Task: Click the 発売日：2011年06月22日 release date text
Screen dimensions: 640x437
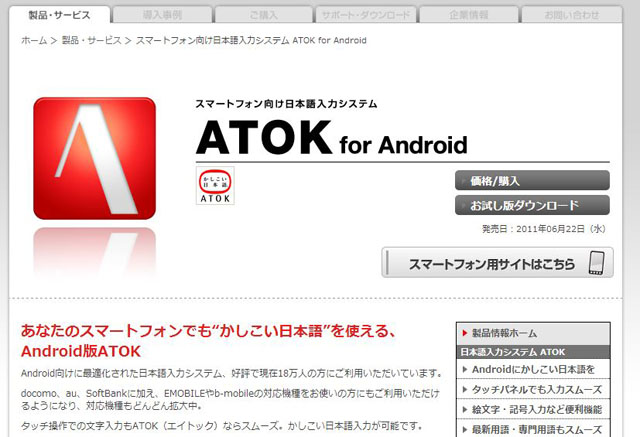Action: tap(544, 229)
